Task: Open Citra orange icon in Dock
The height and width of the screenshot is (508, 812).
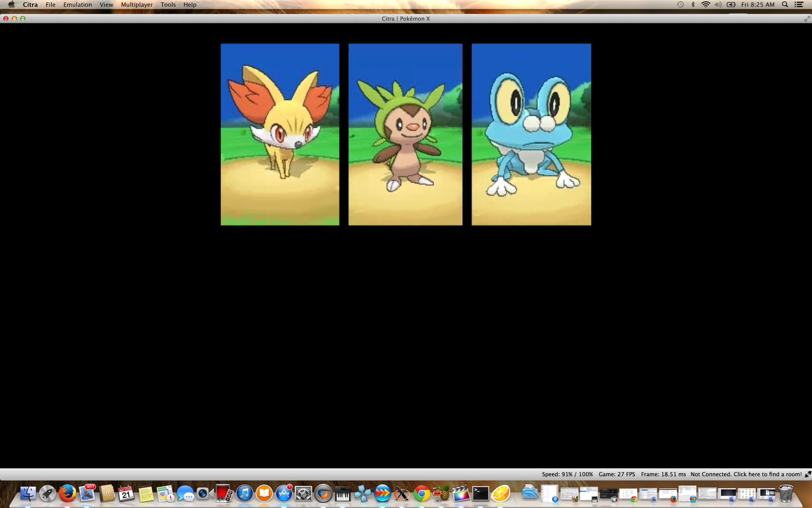Action: 501,494
